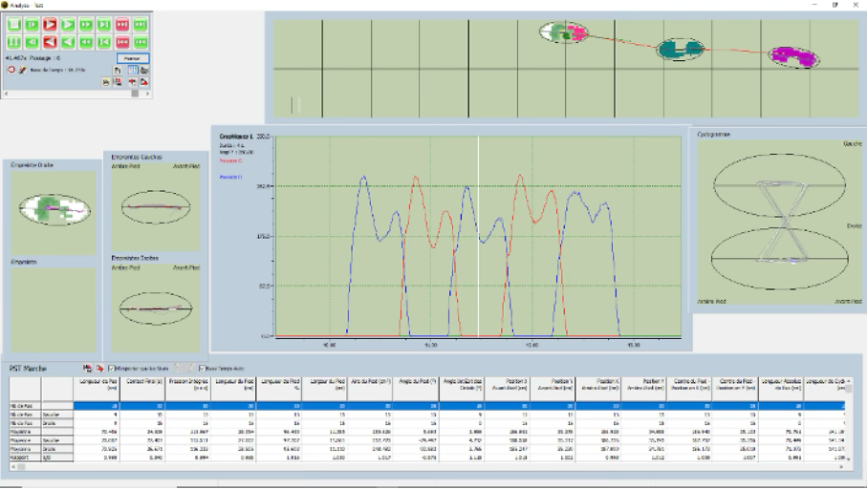This screenshot has height=489, width=868.
Task: Click the red skip-to-end forward button
Action: (122, 24)
